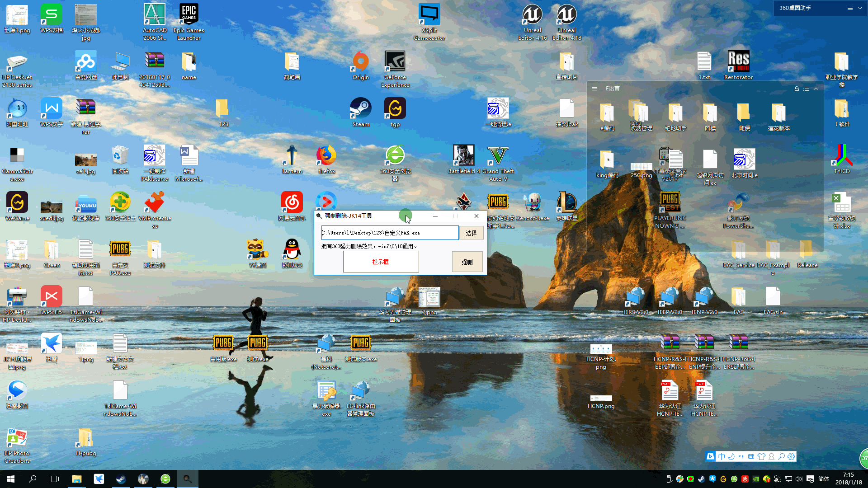Click the 选择 button in JK14 tool
Viewport: 868px width, 488px height.
tap(471, 233)
